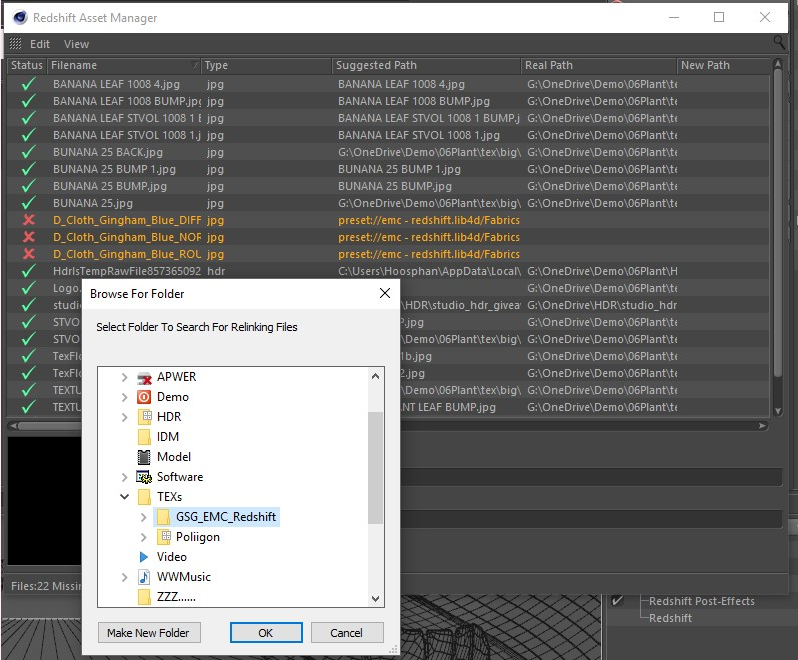
Task: Open the View menu
Action: click(76, 44)
